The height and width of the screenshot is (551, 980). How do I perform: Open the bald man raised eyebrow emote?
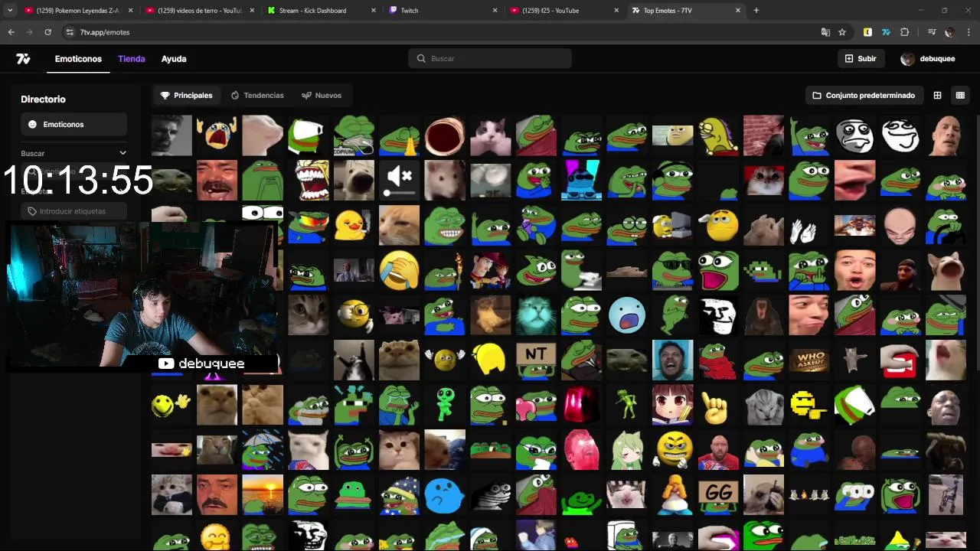(x=946, y=135)
